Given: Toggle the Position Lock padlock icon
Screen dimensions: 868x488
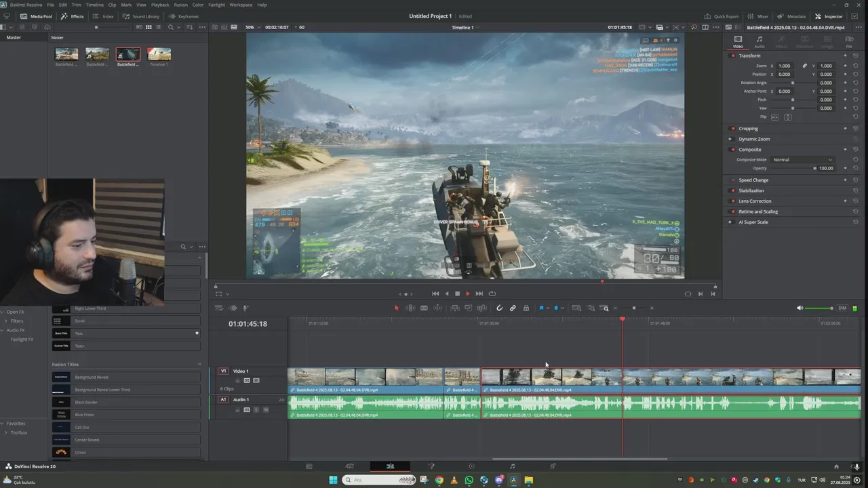Looking at the screenshot, I should [526, 308].
